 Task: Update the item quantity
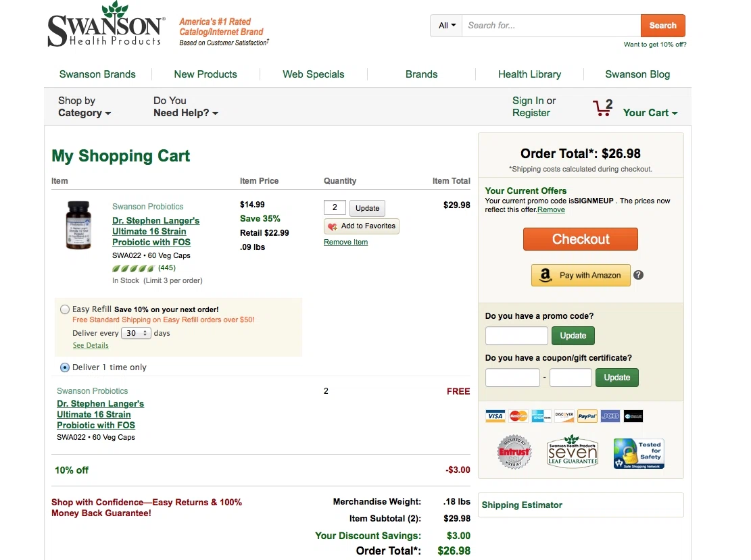[x=367, y=208]
